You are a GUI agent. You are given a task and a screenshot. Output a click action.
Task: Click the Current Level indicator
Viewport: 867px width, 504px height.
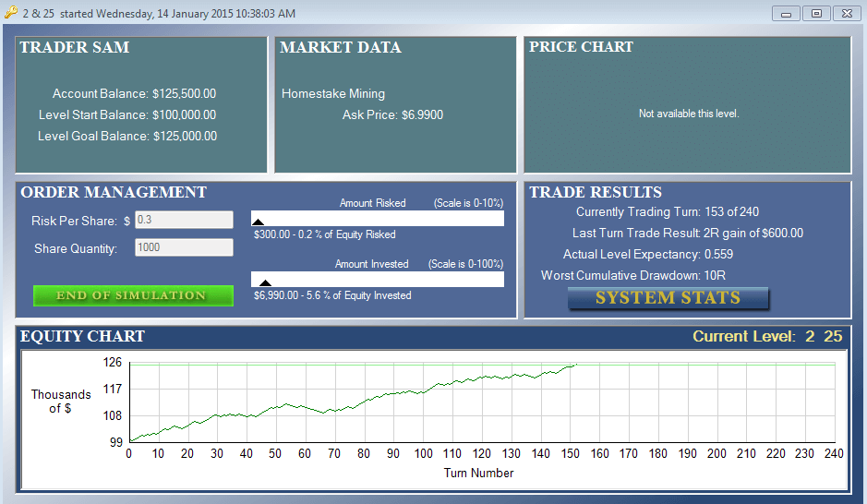click(767, 336)
